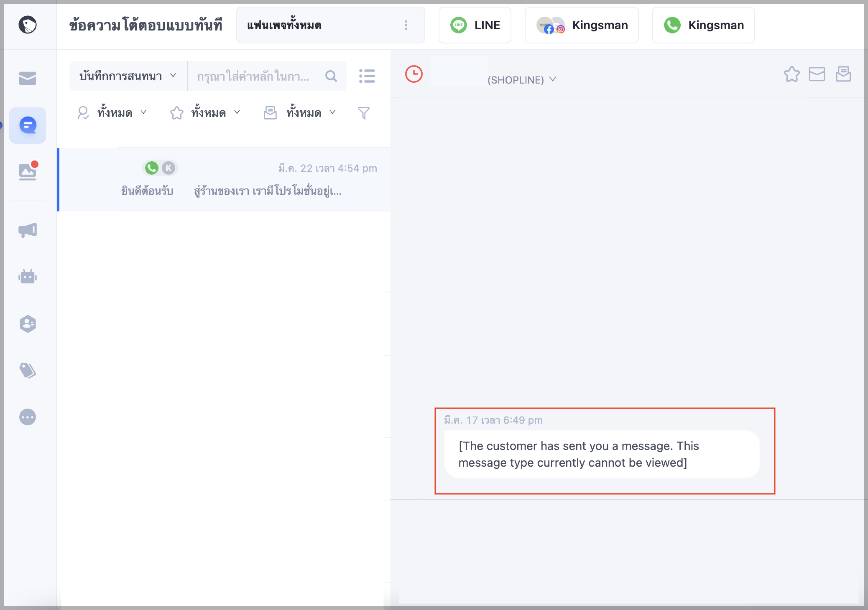The height and width of the screenshot is (610, 868).
Task: Click the มี.ค. 17 เวลา 6:49 pm timestamp
Action: point(493,420)
